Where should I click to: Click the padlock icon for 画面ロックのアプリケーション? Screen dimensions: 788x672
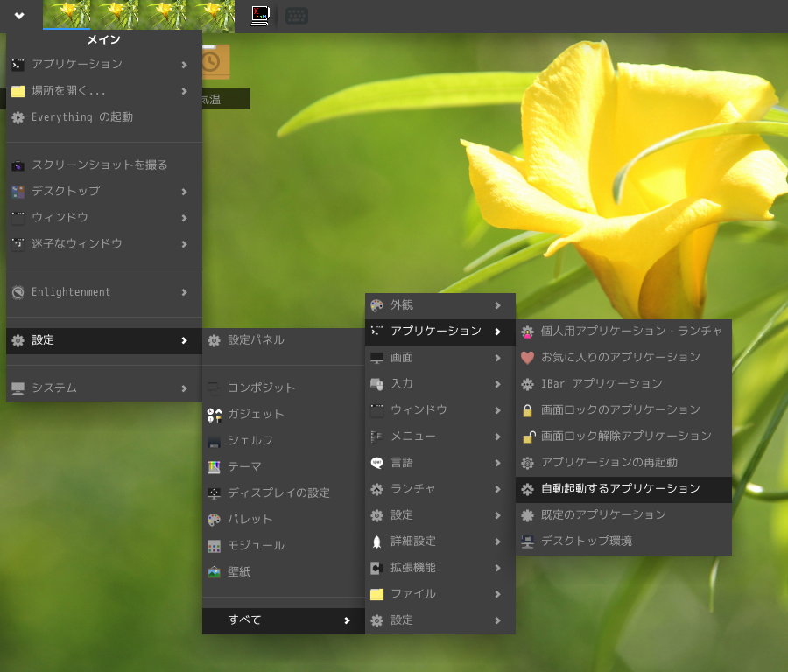point(527,410)
